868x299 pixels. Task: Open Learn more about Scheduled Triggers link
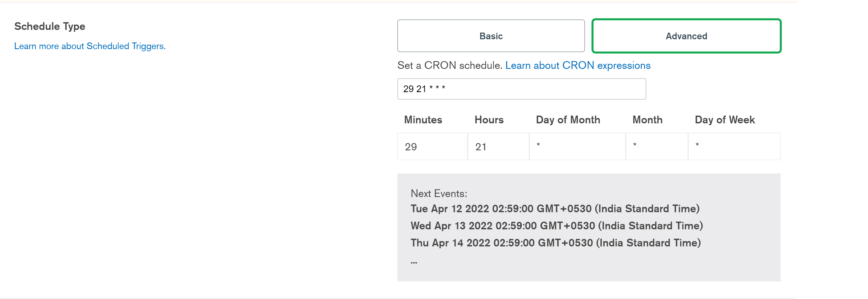point(90,46)
